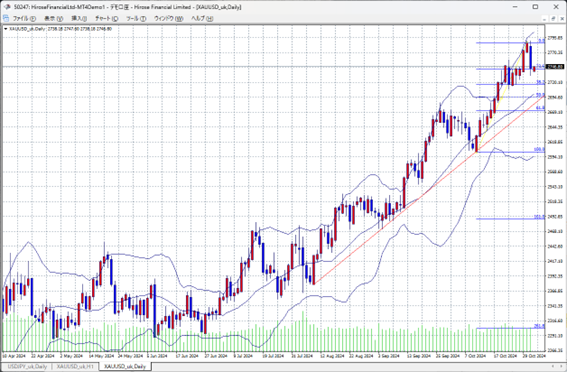
Task: Open the ファイル (File) menu
Action: point(24,18)
